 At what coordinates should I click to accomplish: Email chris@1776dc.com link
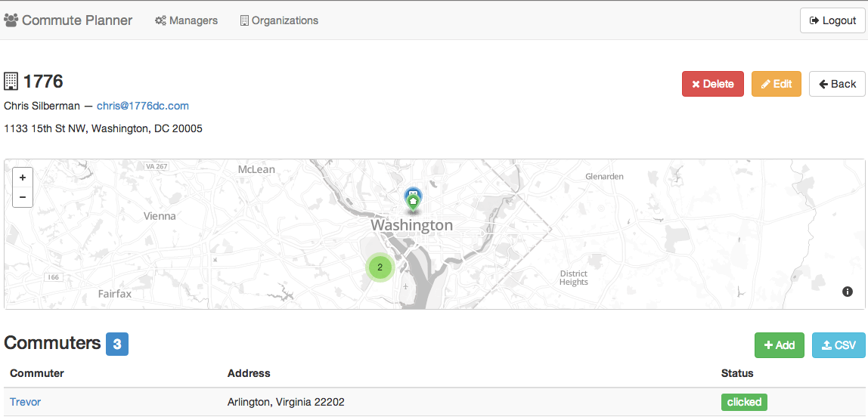[143, 106]
